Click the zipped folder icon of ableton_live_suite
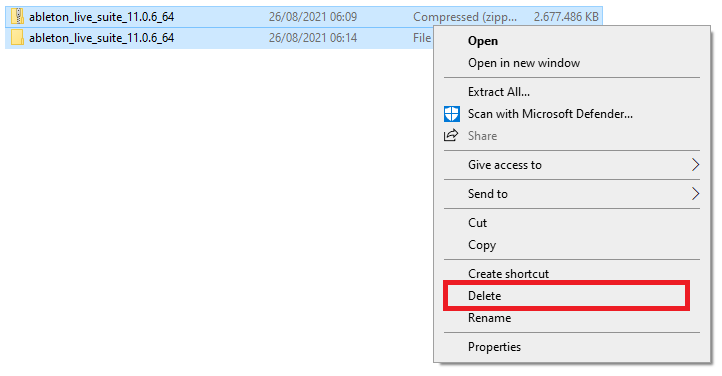 click(x=17, y=17)
